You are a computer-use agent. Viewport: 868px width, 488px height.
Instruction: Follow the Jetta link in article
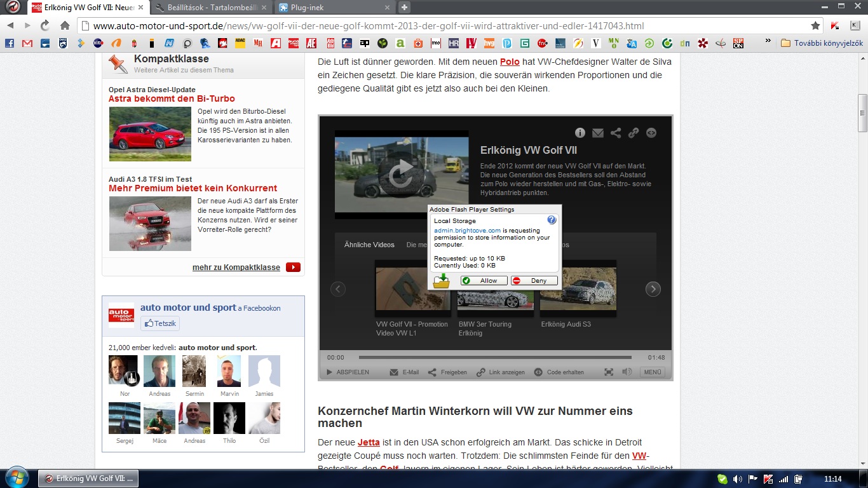click(368, 442)
